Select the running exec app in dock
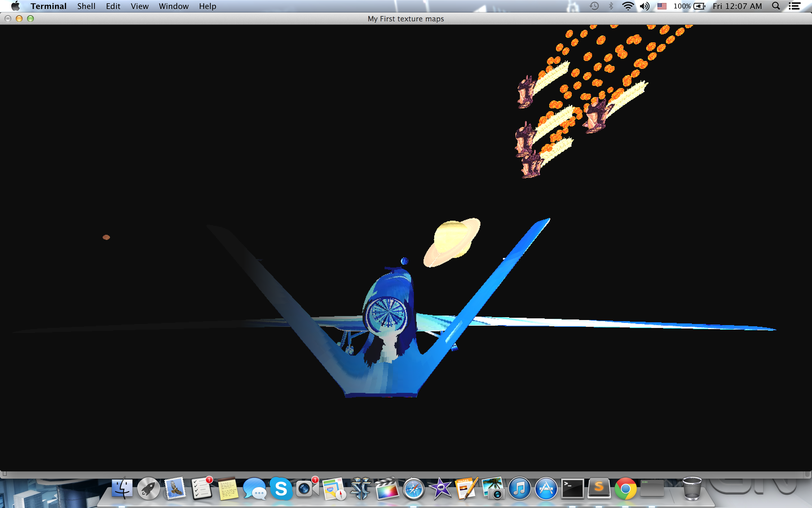This screenshot has height=508, width=812. point(652,489)
